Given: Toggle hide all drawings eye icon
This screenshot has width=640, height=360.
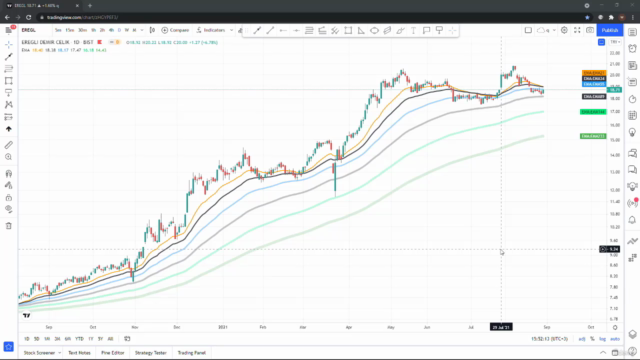Looking at the screenshot, I should tap(9, 209).
